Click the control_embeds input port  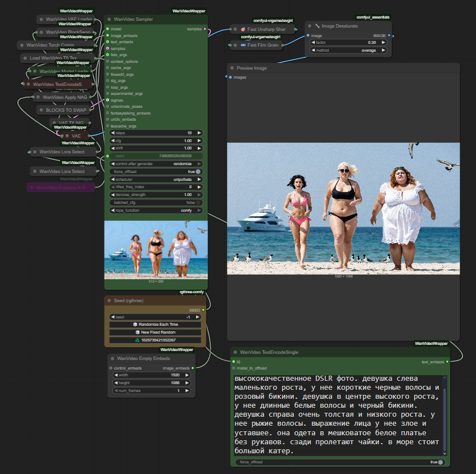point(111,368)
